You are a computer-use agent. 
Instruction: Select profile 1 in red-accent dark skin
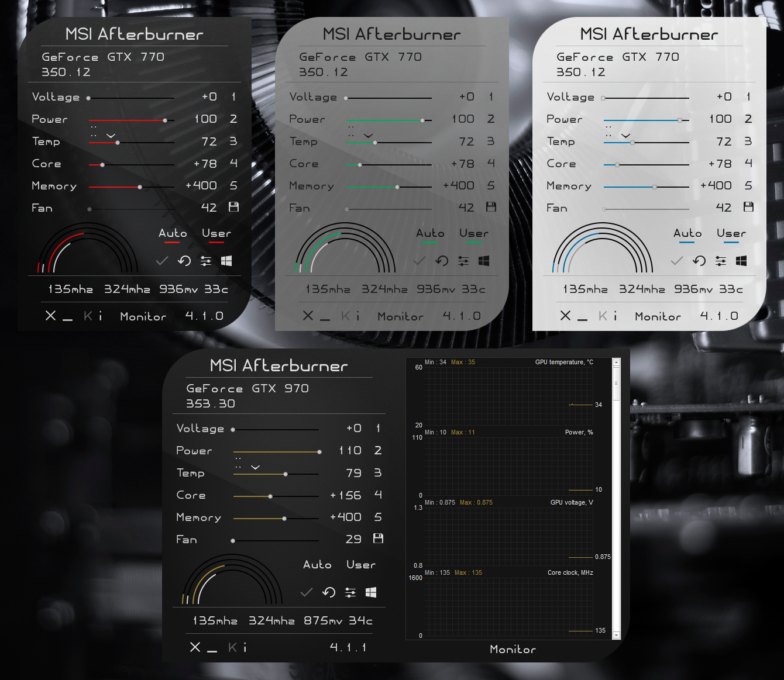(x=233, y=96)
